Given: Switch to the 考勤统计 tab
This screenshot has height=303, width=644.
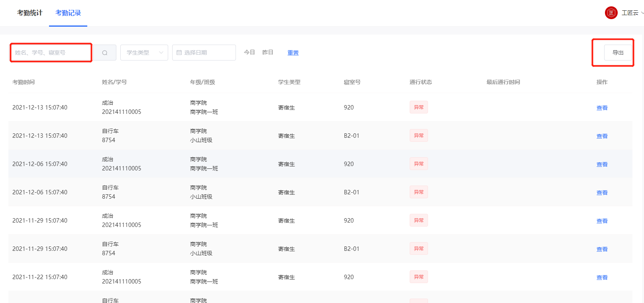Looking at the screenshot, I should (x=29, y=13).
